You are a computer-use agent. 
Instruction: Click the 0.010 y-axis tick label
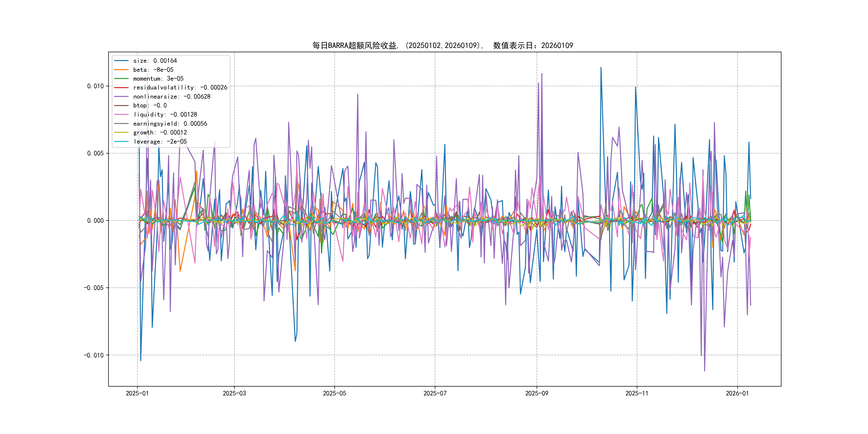tap(95, 86)
